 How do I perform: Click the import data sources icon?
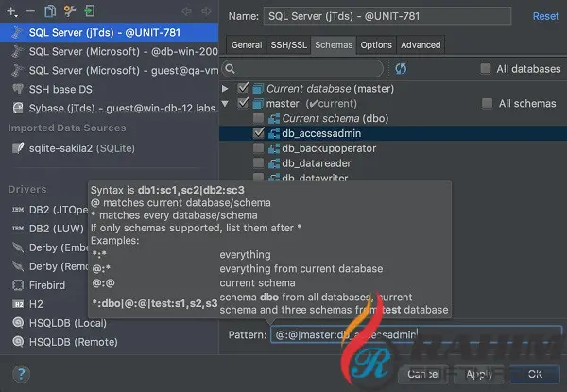[x=90, y=11]
